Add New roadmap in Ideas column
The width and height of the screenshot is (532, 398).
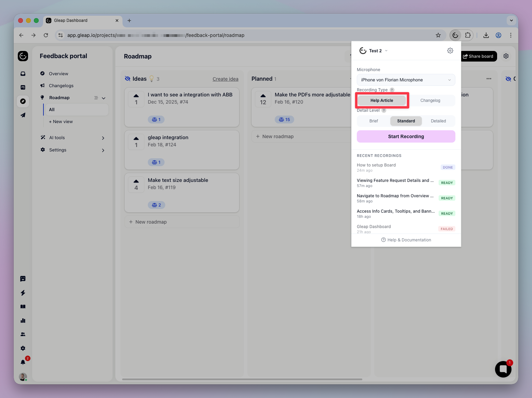click(182, 222)
